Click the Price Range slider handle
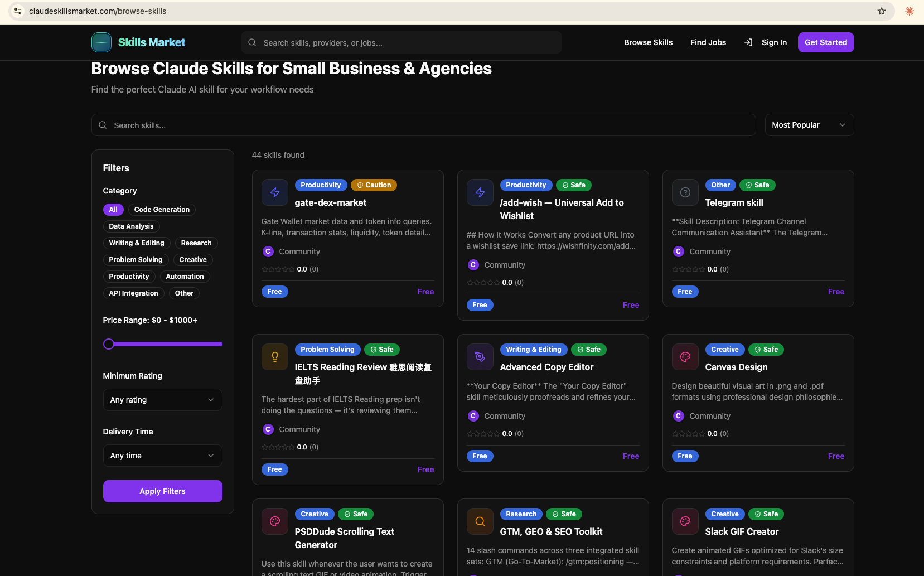Screen dimensions: 924x576 click(109, 344)
